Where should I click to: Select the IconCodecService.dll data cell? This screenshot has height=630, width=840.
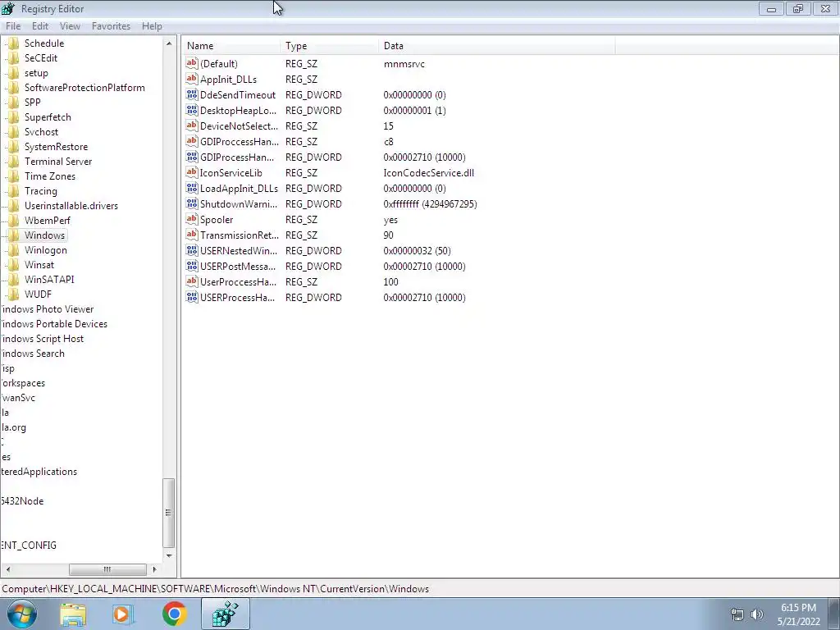[x=428, y=172]
